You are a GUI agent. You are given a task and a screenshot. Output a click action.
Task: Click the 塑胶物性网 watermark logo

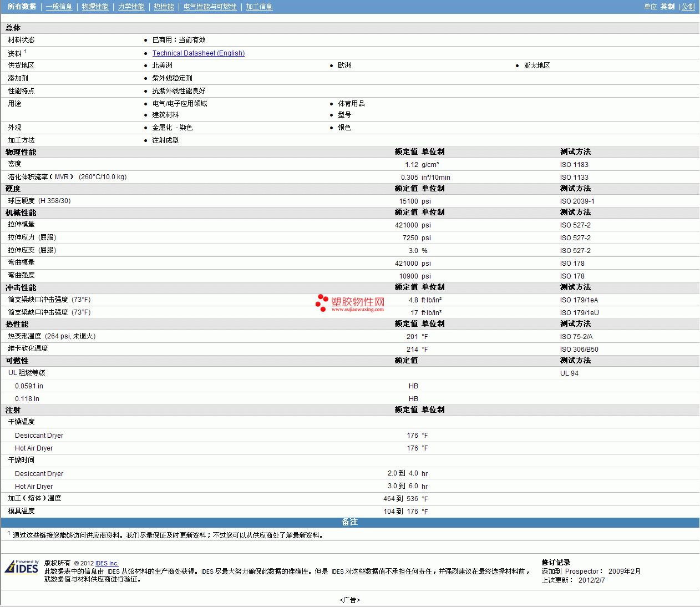tap(351, 301)
